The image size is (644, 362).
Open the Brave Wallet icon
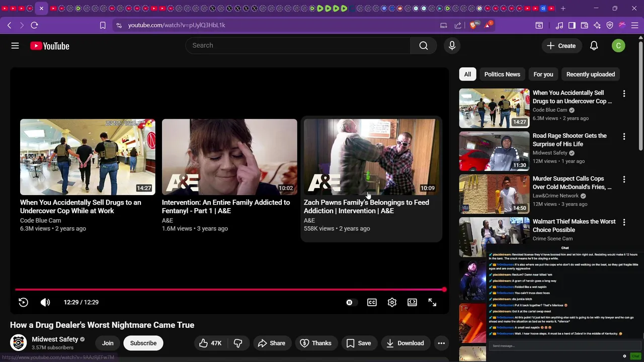[x=585, y=25]
